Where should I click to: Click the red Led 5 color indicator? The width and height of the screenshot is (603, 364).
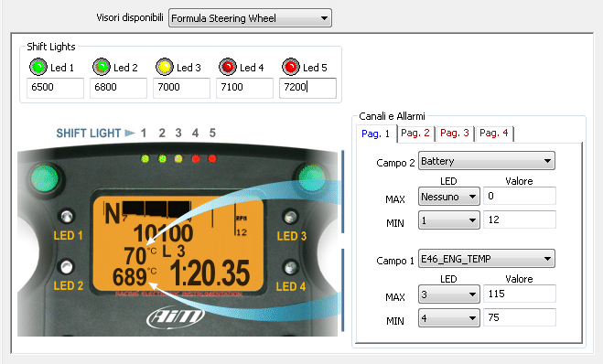291,67
